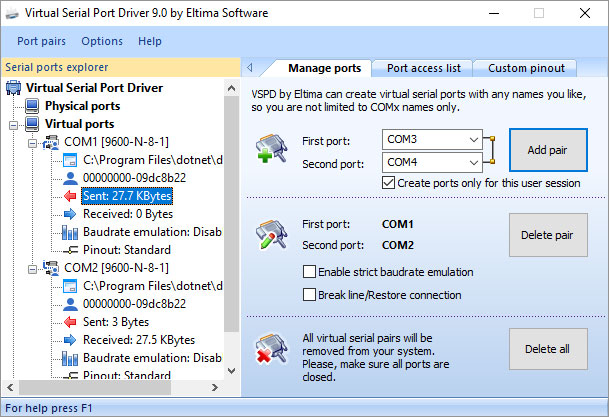The height and width of the screenshot is (417, 609).
Task: Click the tree scroll right arrow
Action: [214, 387]
